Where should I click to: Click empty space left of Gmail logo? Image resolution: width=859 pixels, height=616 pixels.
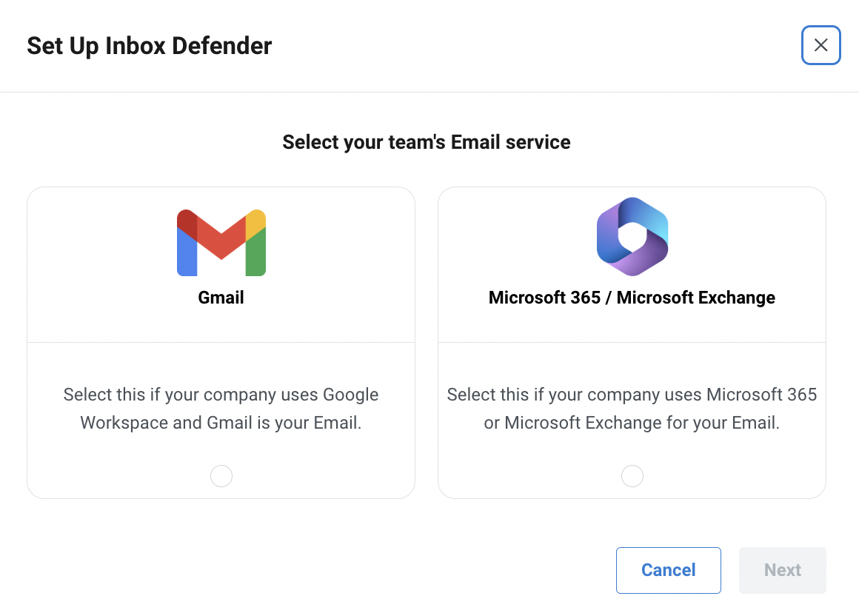(x=101, y=243)
